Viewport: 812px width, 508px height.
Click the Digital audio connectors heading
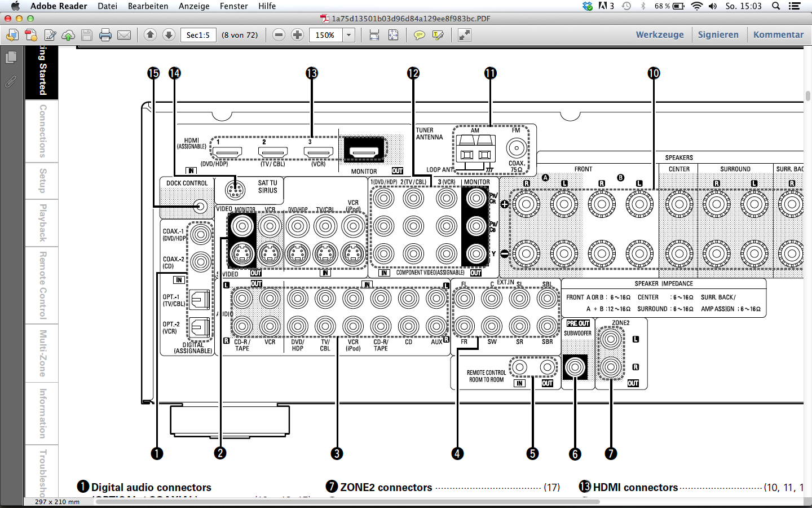[151, 487]
